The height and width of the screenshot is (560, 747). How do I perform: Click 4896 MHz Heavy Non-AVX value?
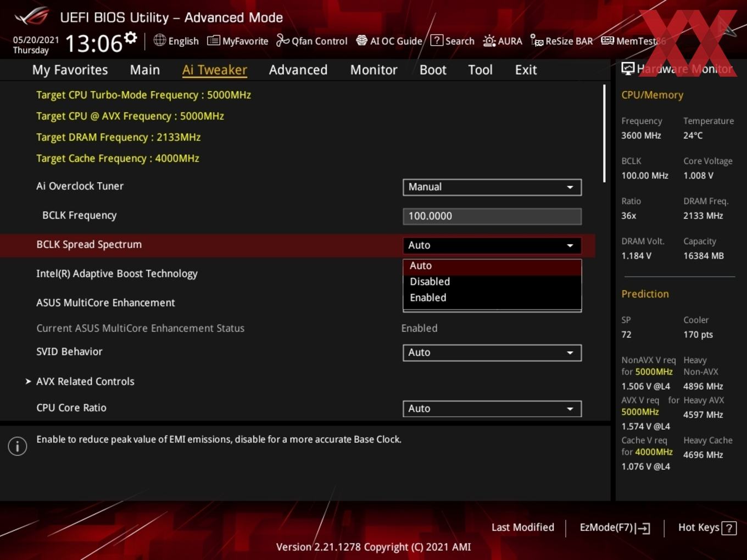click(703, 387)
